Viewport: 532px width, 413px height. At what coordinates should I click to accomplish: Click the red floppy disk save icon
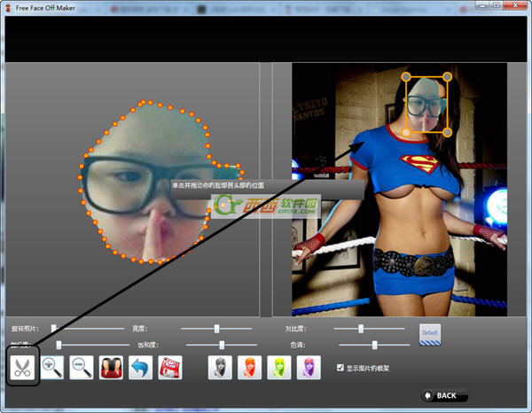point(170,368)
